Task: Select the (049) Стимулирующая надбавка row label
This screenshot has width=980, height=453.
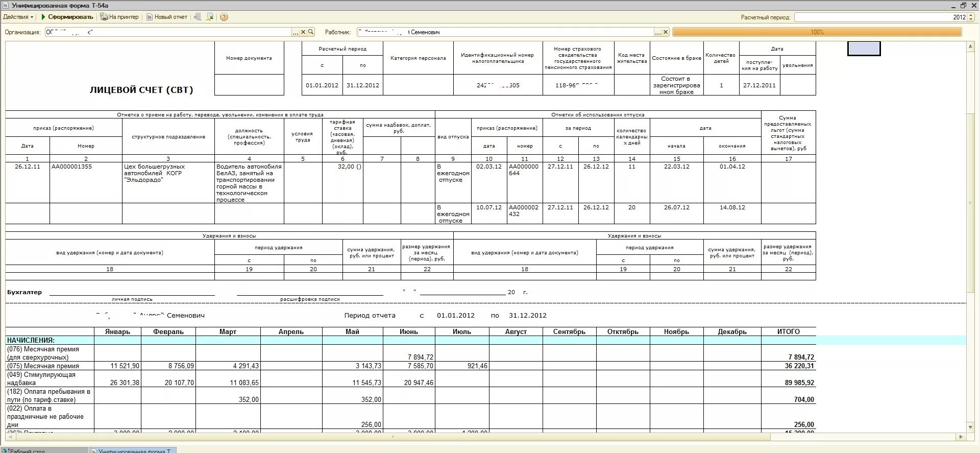Action: point(50,378)
